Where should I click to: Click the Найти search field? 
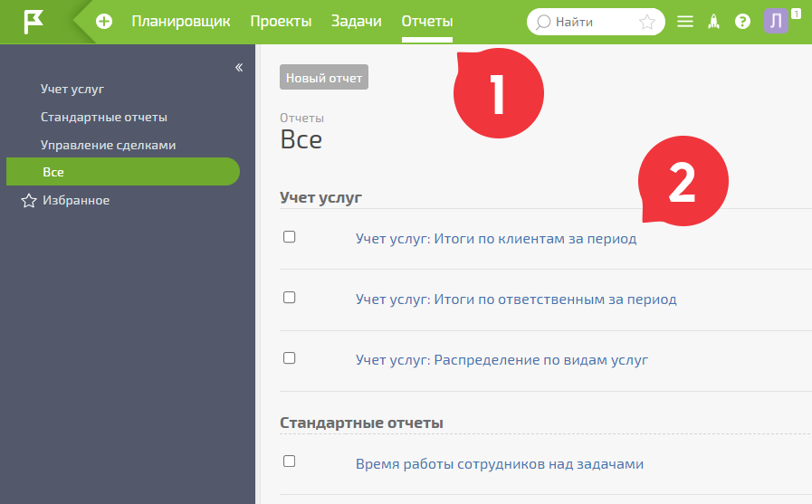tap(596, 22)
